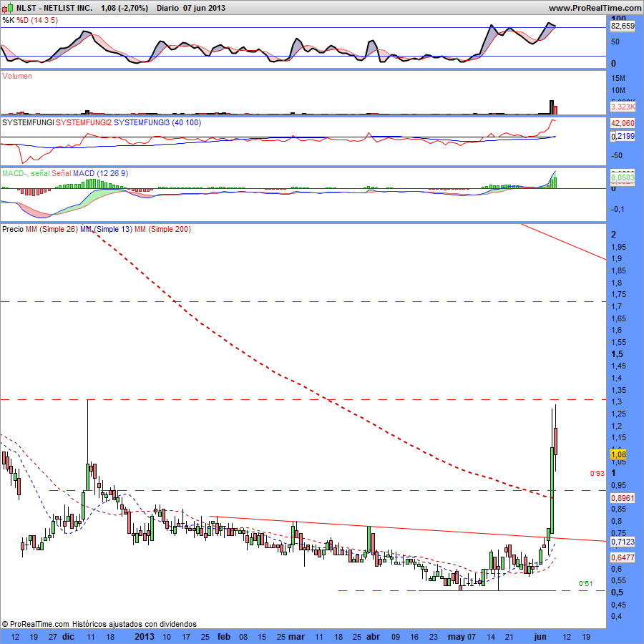Click the 1,08 (-2,70%) price change text
Screen dimensions: 644x644
(x=125, y=8)
